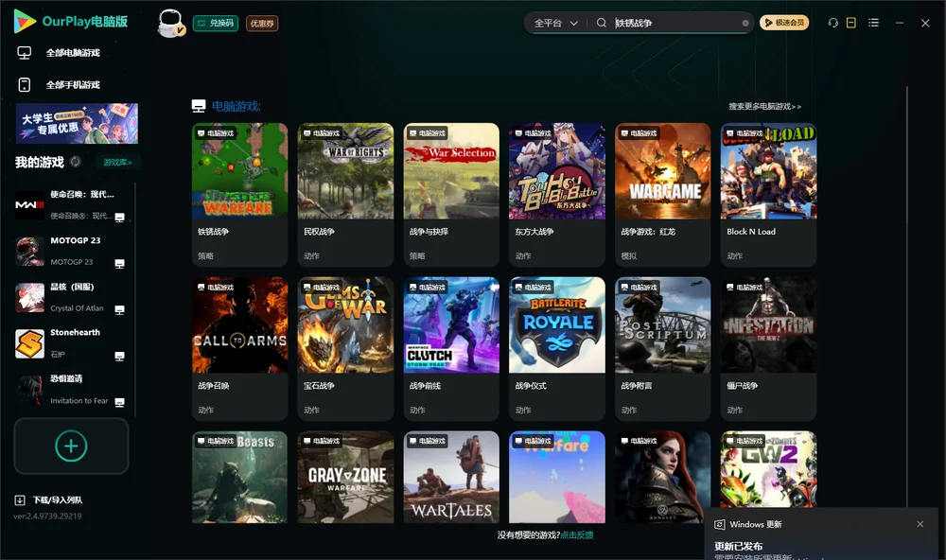
Task: Open the 战争召唤 Call to Arms card
Action: click(239, 349)
